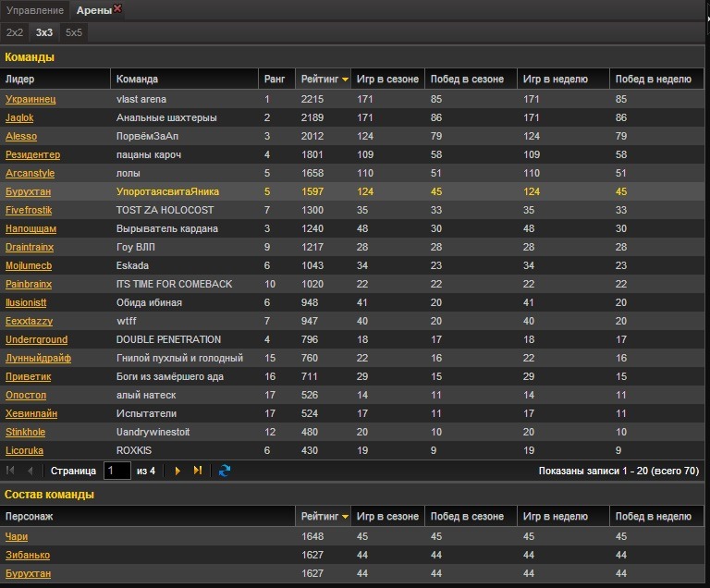Open leader profile Украиннец
The height and width of the screenshot is (588, 710).
click(31, 99)
